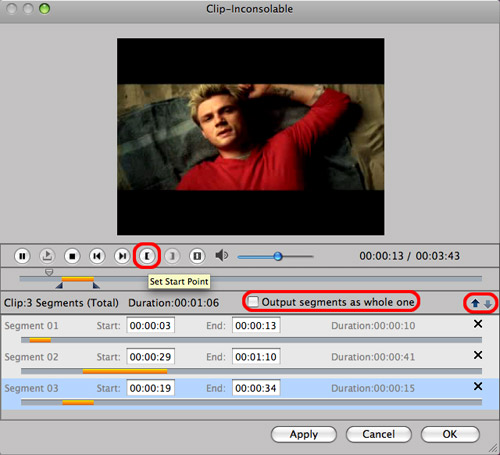The image size is (500, 455).
Task: Click the volume slider knob
Action: pyautogui.click(x=278, y=256)
